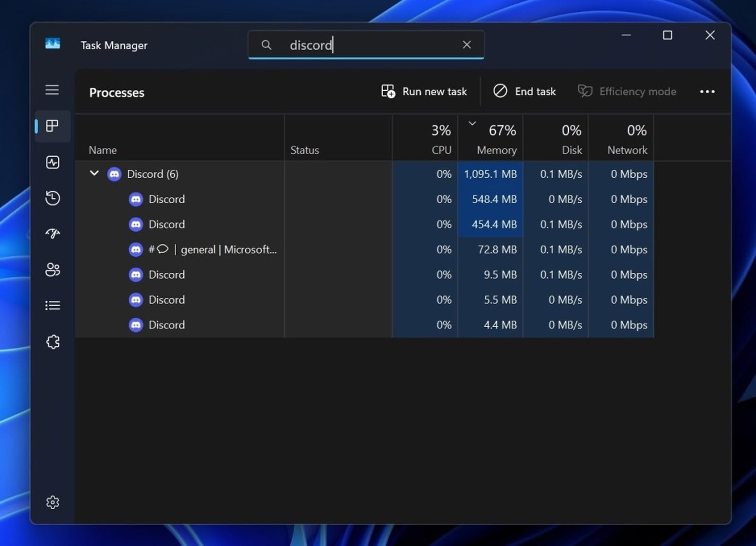Open the Processes view in sidebar
The image size is (756, 546).
coord(52,126)
